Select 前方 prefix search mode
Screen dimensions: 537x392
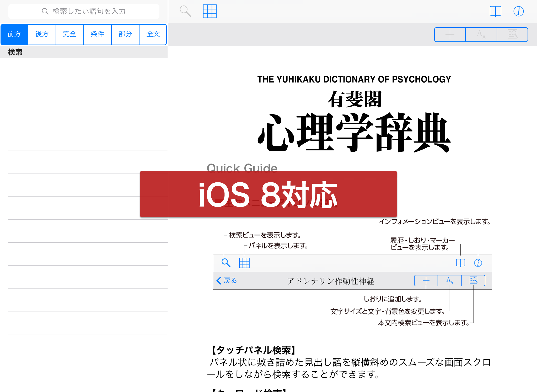[14, 34]
